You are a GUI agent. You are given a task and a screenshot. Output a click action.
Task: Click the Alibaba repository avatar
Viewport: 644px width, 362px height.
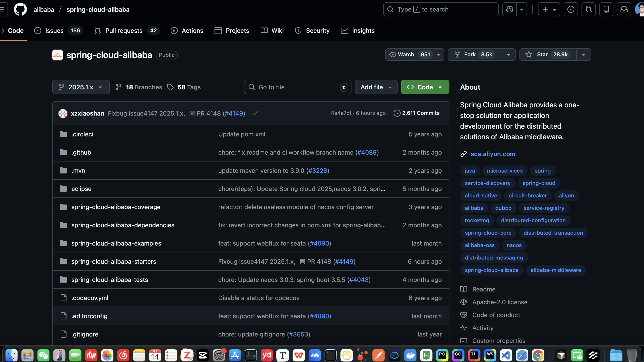coord(57,55)
